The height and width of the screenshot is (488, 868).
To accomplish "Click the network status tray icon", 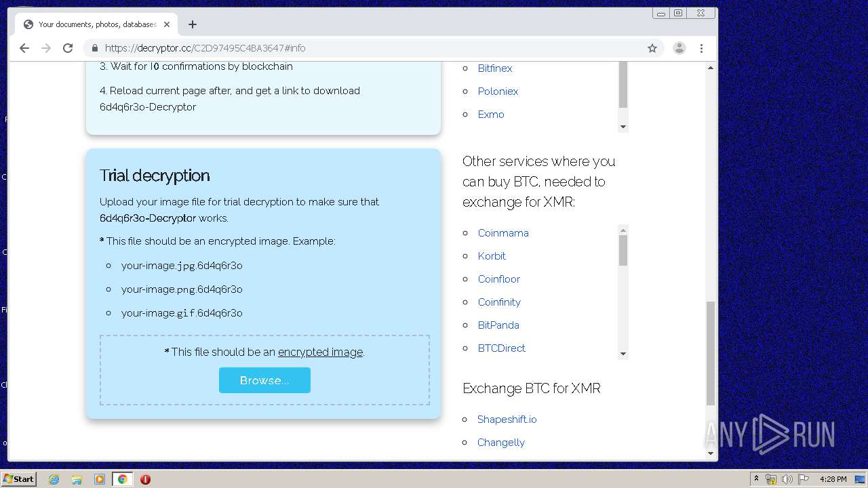I will click(x=771, y=479).
